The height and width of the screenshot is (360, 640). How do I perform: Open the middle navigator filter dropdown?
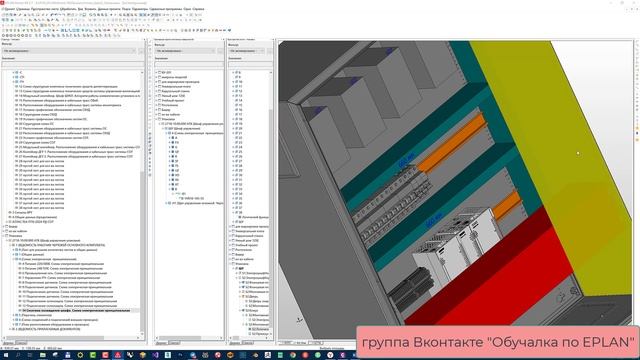tap(185, 51)
